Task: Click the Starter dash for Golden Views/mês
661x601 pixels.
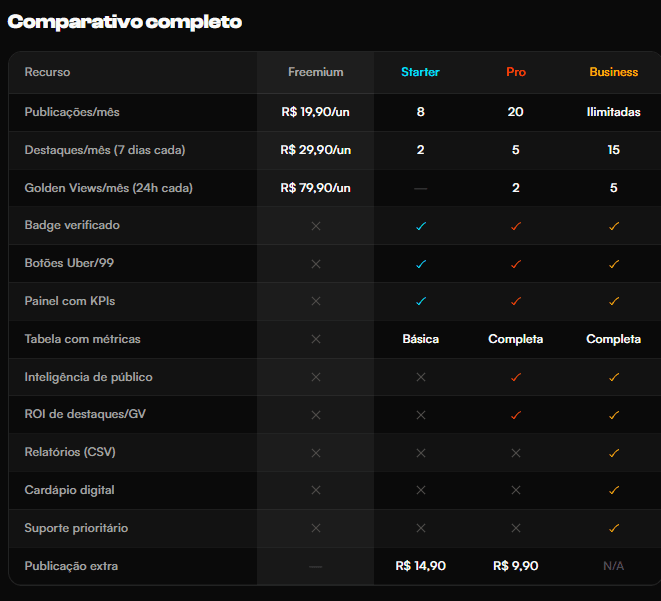Action: 421,188
